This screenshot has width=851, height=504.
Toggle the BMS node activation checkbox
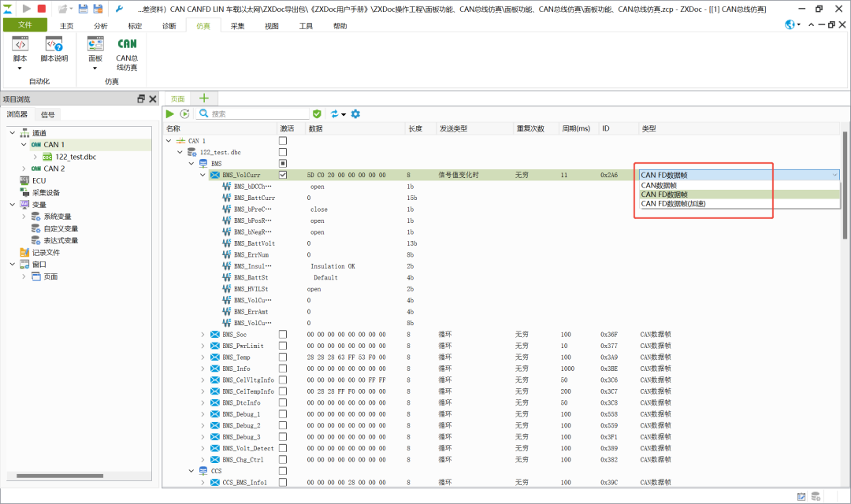click(x=283, y=163)
